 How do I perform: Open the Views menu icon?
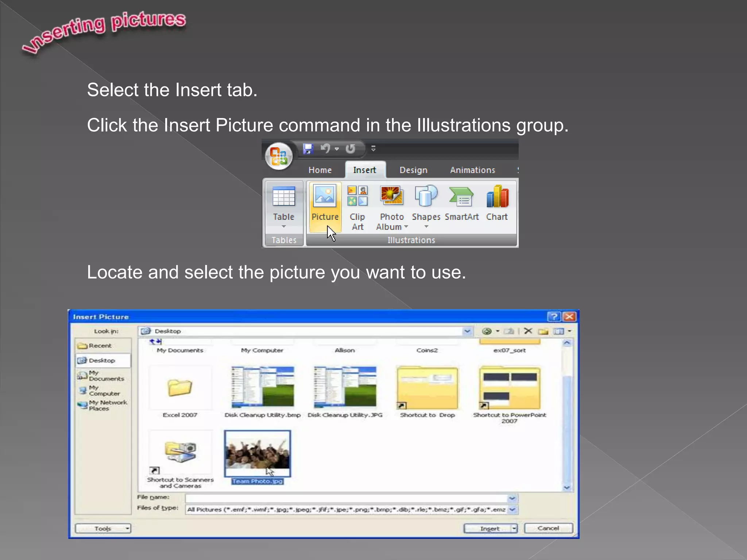tap(558, 331)
